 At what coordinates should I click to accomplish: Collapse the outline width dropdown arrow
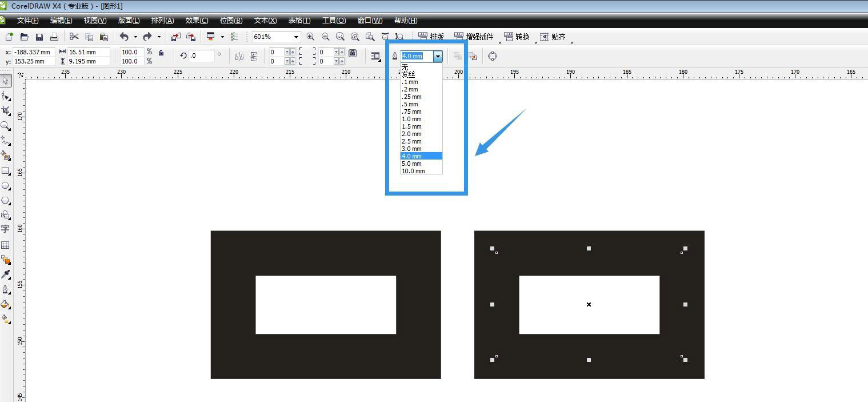(x=438, y=56)
